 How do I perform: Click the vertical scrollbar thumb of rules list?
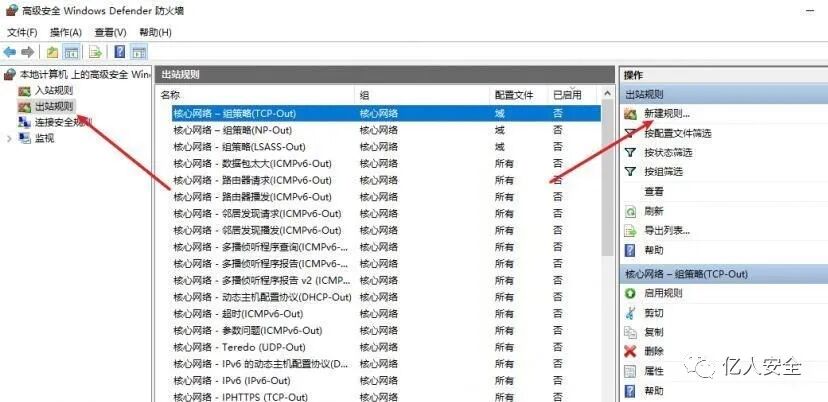(607, 180)
